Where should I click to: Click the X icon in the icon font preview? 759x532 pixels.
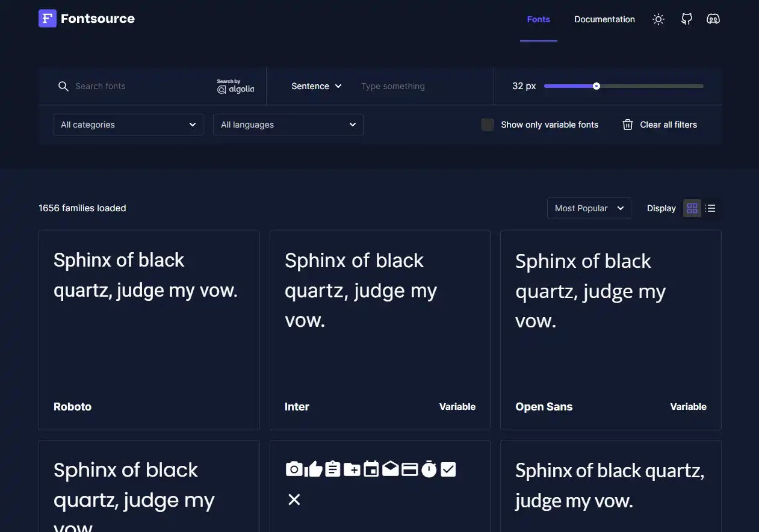tap(294, 500)
